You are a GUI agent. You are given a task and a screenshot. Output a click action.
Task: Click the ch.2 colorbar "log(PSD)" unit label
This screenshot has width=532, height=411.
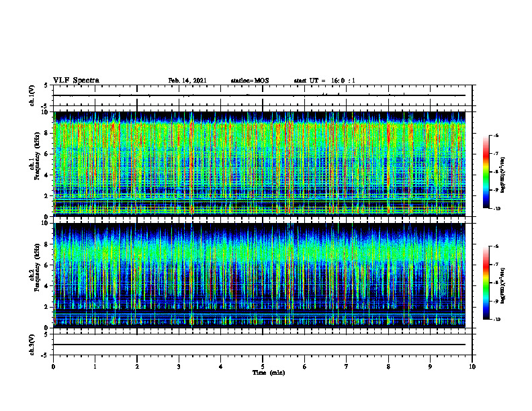click(x=503, y=285)
